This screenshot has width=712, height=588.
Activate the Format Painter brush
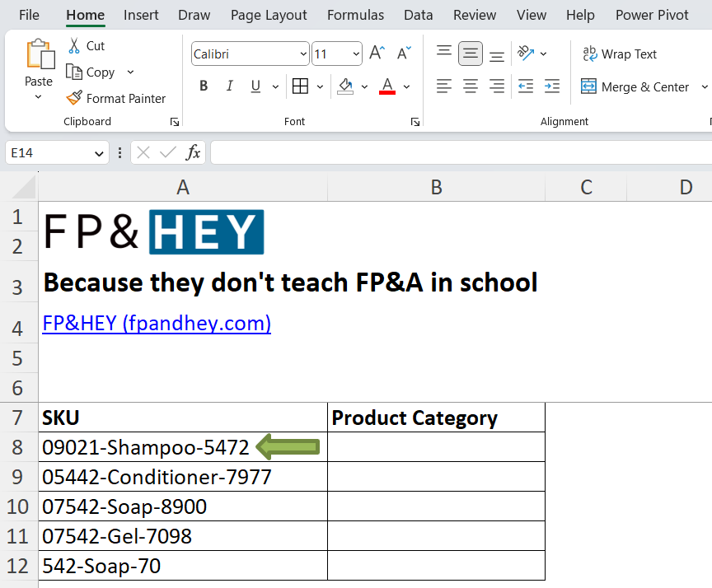tap(74, 97)
